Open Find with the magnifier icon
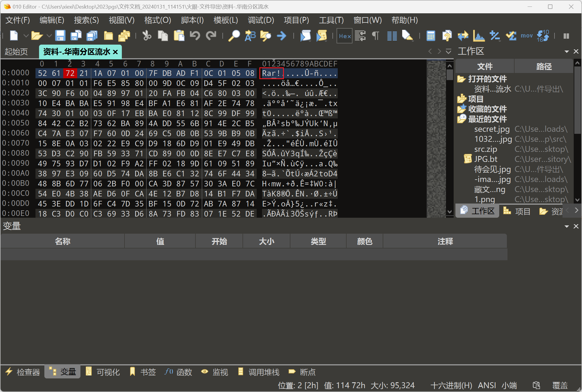The width and height of the screenshot is (582, 392). 234,36
